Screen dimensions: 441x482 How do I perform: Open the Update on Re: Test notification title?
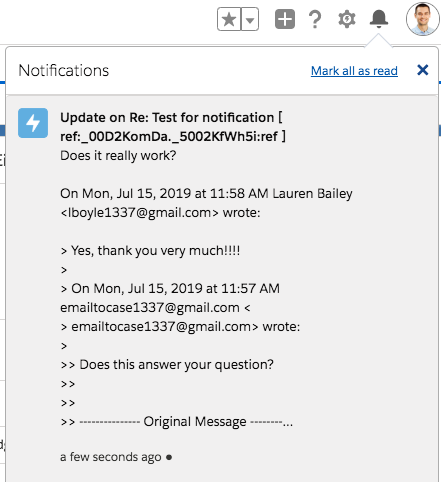(173, 127)
